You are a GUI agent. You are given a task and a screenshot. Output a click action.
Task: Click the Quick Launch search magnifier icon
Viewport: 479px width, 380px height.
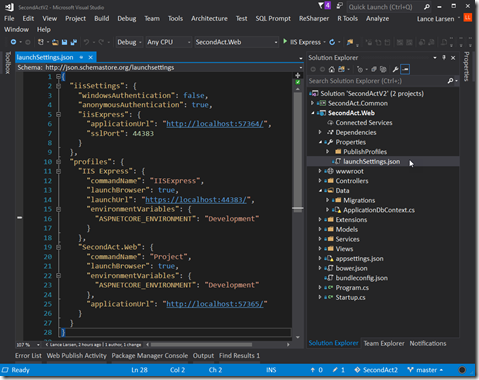click(427, 7)
